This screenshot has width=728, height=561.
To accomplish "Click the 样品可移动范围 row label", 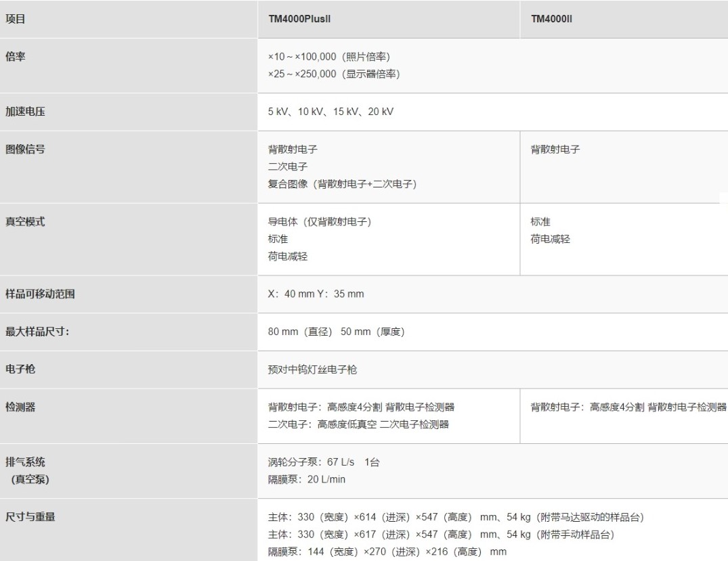I will [40, 294].
